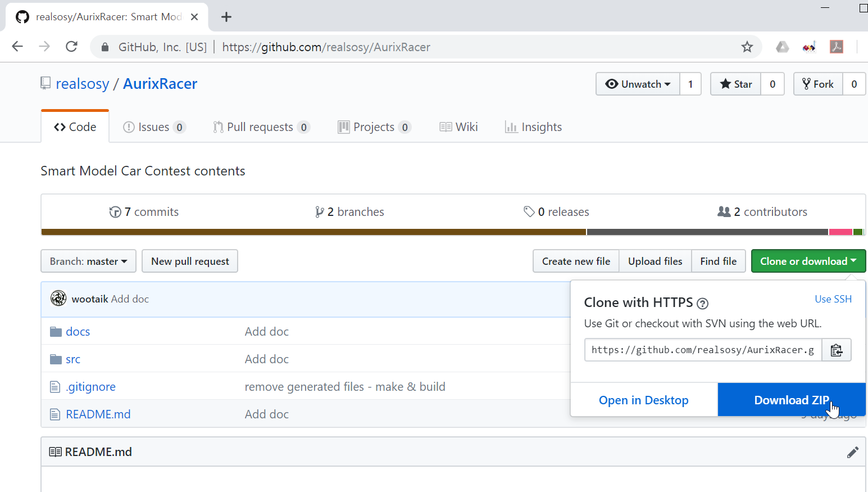Open the watchers count of 1
Image resolution: width=868 pixels, height=492 pixels.
point(690,84)
